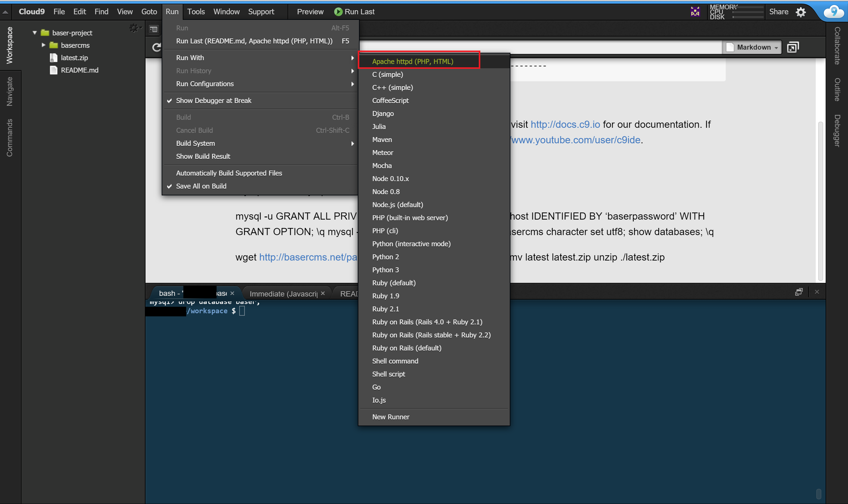Click New Runner menu entry
The height and width of the screenshot is (504, 848).
pos(434,417)
